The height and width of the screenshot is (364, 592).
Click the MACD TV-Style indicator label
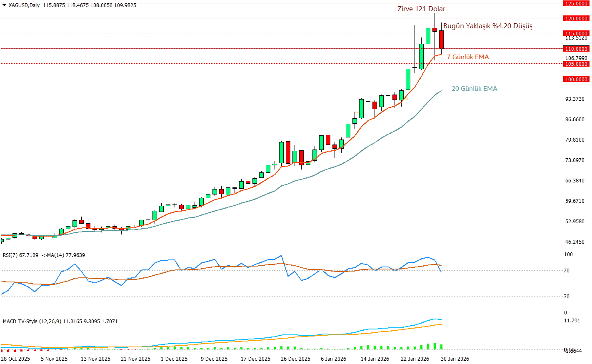coord(32,322)
